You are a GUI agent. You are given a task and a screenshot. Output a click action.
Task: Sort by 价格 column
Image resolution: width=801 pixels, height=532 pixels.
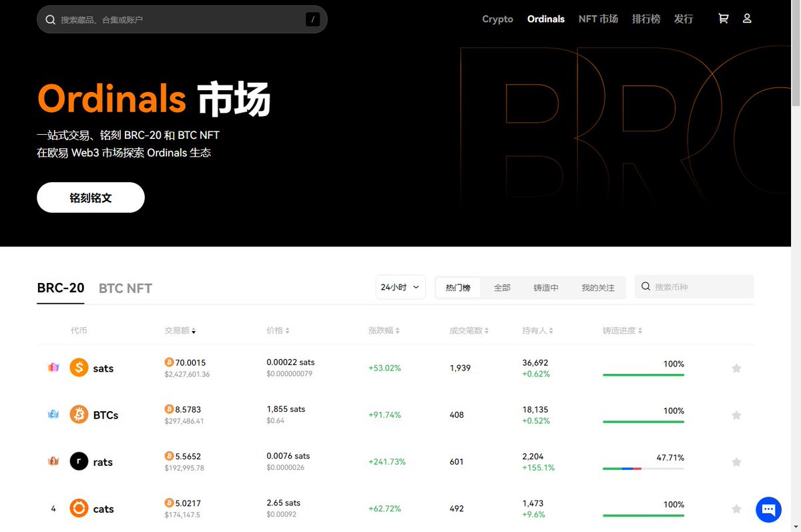coord(277,330)
